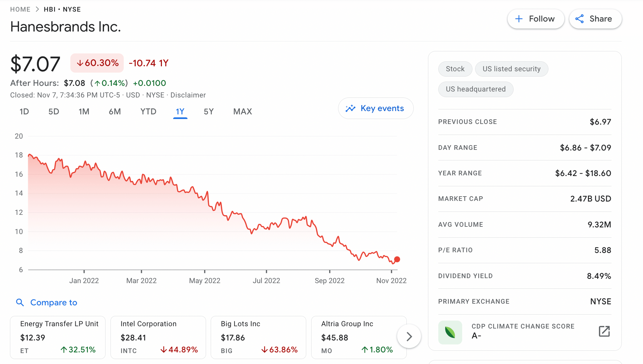Viewport: 643px width, 364px height.
Task: Click Energy Transfer's 32.51% gain figure
Action: point(78,350)
